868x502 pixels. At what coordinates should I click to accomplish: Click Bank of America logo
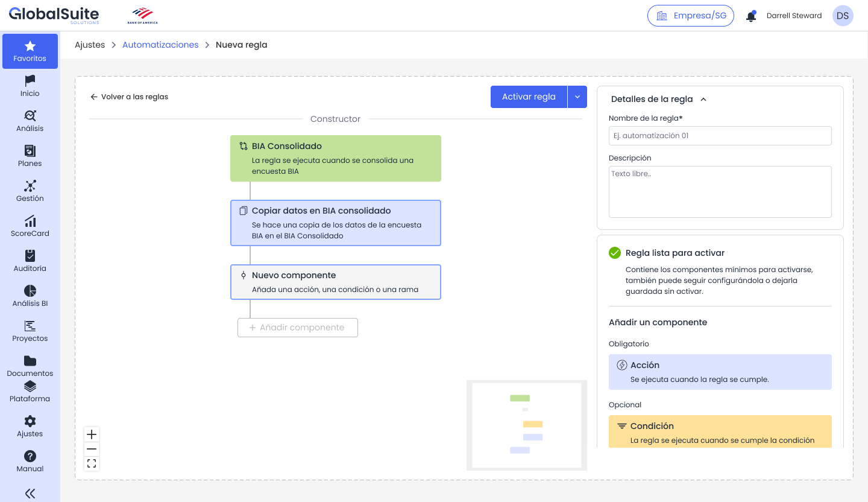143,16
